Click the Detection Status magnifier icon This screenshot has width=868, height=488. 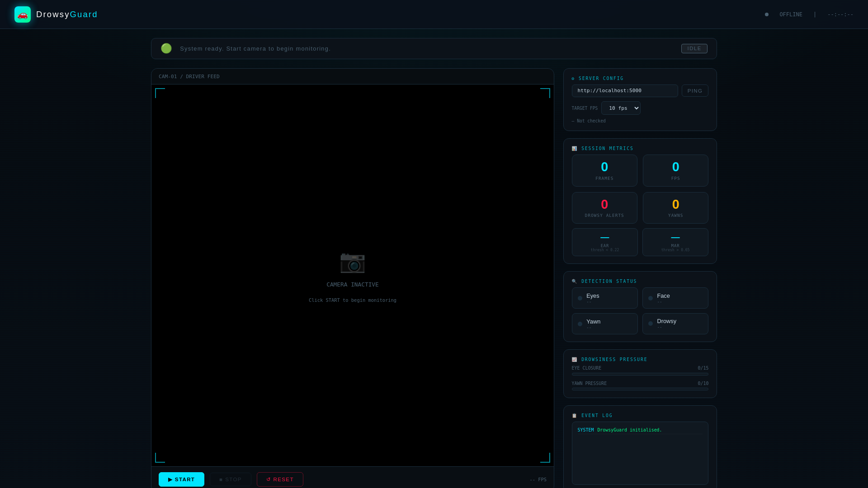574,282
